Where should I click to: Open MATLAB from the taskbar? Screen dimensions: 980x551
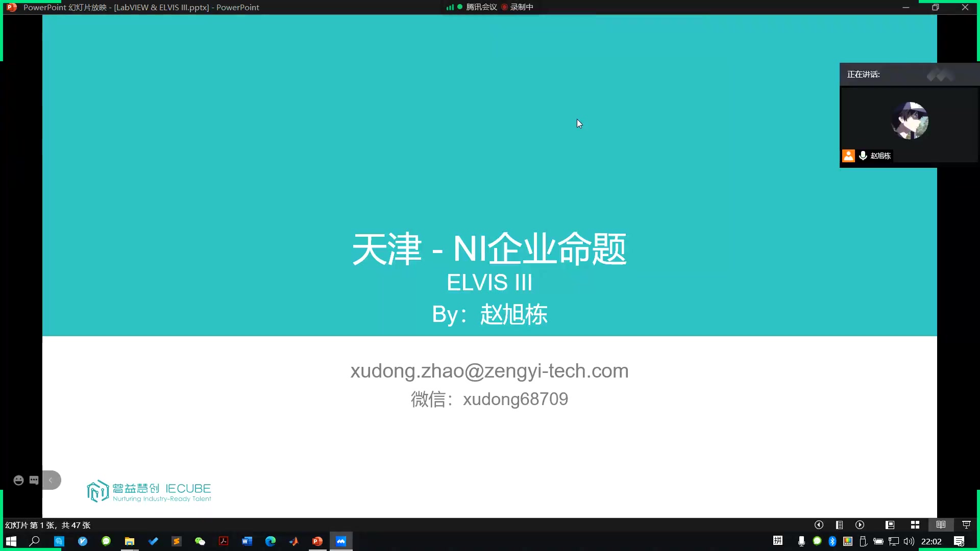(294, 541)
